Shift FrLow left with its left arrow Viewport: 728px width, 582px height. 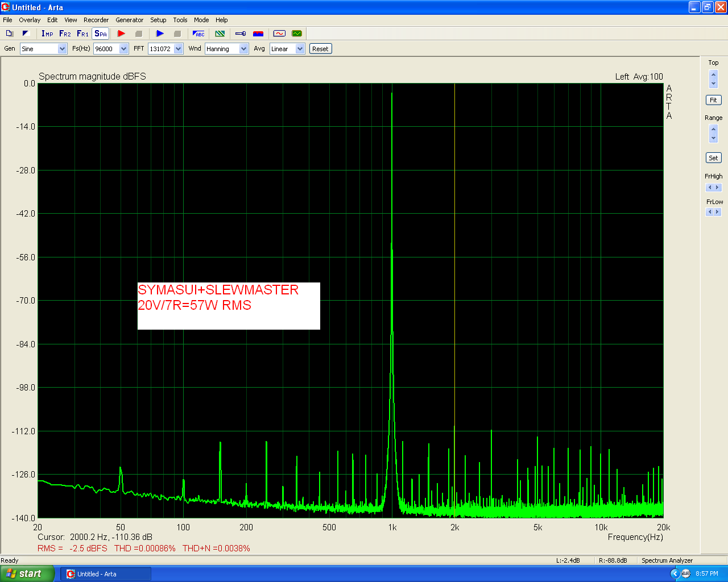pyautogui.click(x=709, y=212)
